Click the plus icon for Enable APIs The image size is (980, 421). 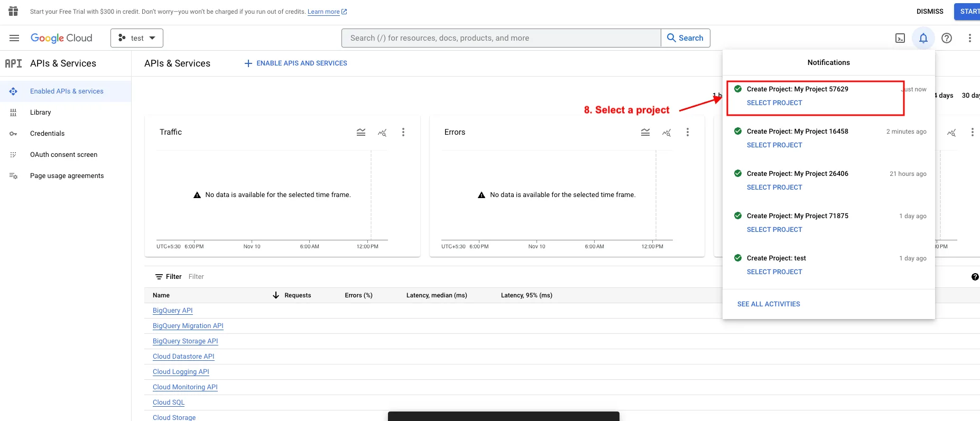click(248, 63)
